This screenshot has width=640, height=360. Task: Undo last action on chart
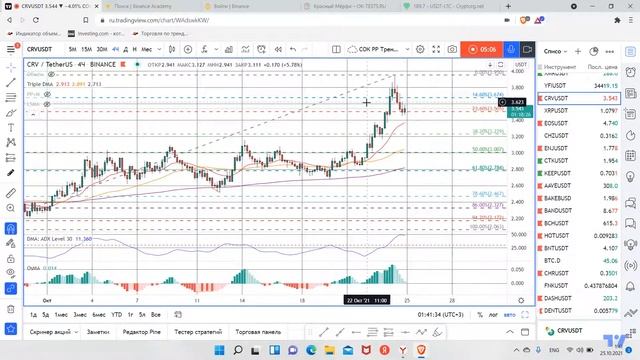pos(293,49)
